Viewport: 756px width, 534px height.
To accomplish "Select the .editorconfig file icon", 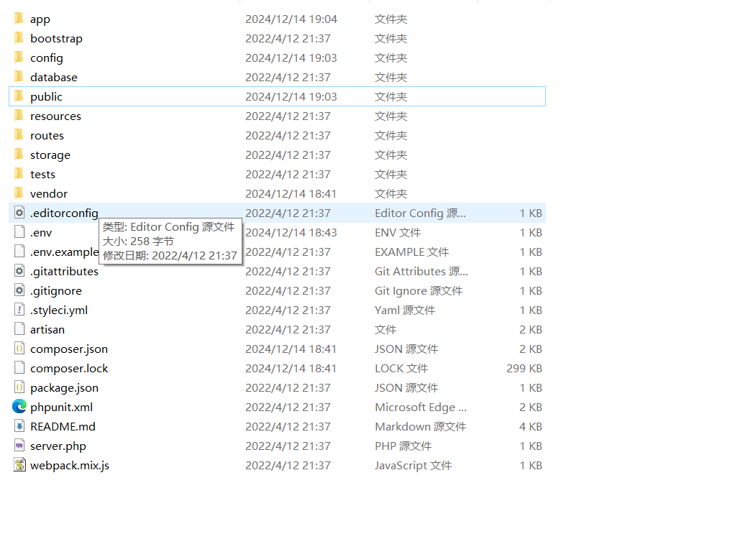I will coord(19,213).
